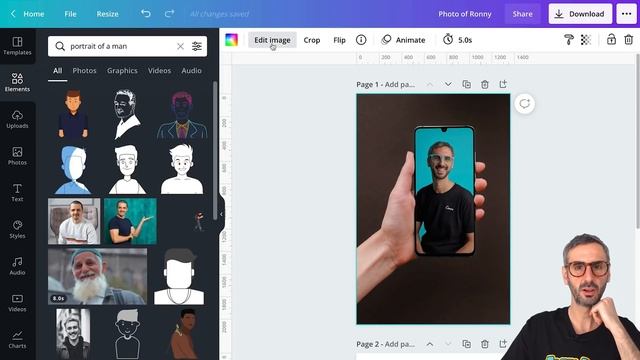Select the man pointing on teal background photo
The width and height of the screenshot is (640, 360).
130,221
